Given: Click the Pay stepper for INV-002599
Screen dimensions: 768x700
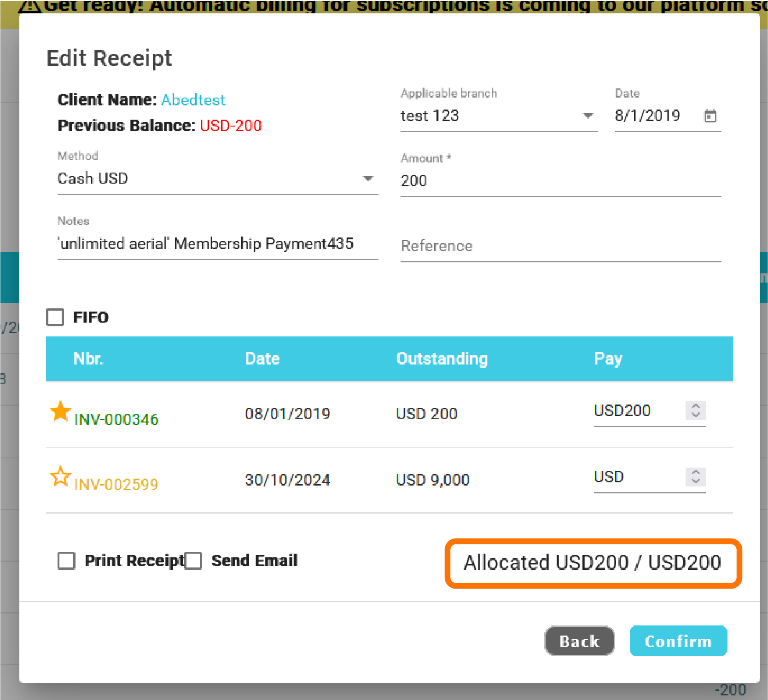Looking at the screenshot, I should pyautogui.click(x=695, y=477).
